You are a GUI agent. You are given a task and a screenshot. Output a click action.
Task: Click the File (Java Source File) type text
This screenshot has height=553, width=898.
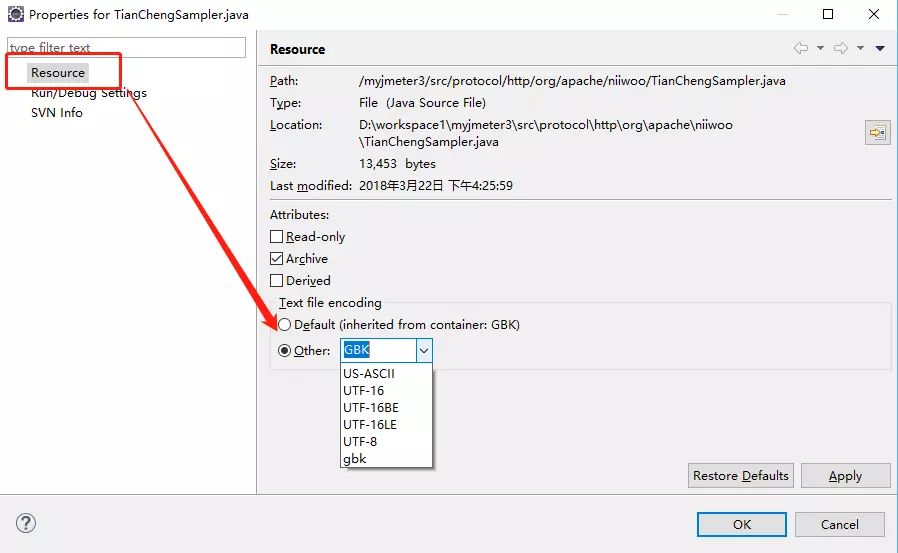(422, 102)
